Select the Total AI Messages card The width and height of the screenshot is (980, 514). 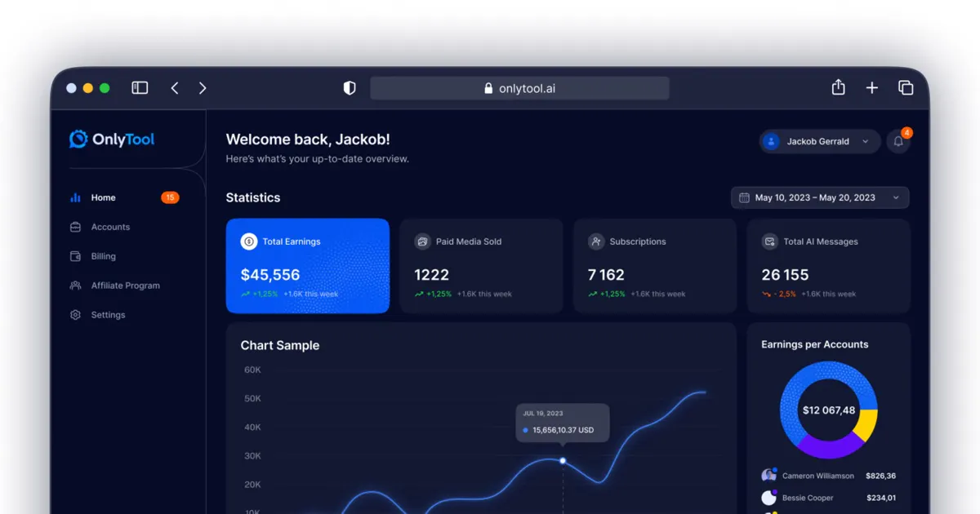[829, 266]
